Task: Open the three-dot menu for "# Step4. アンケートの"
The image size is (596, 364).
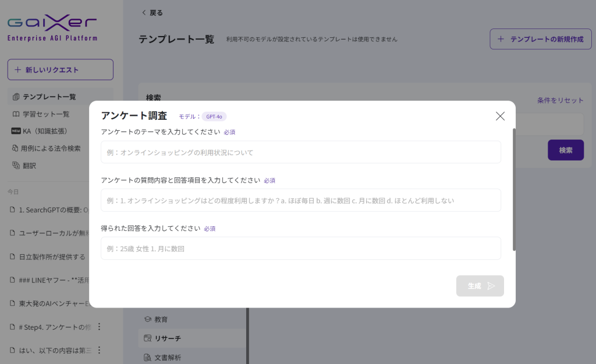Action: (99, 327)
